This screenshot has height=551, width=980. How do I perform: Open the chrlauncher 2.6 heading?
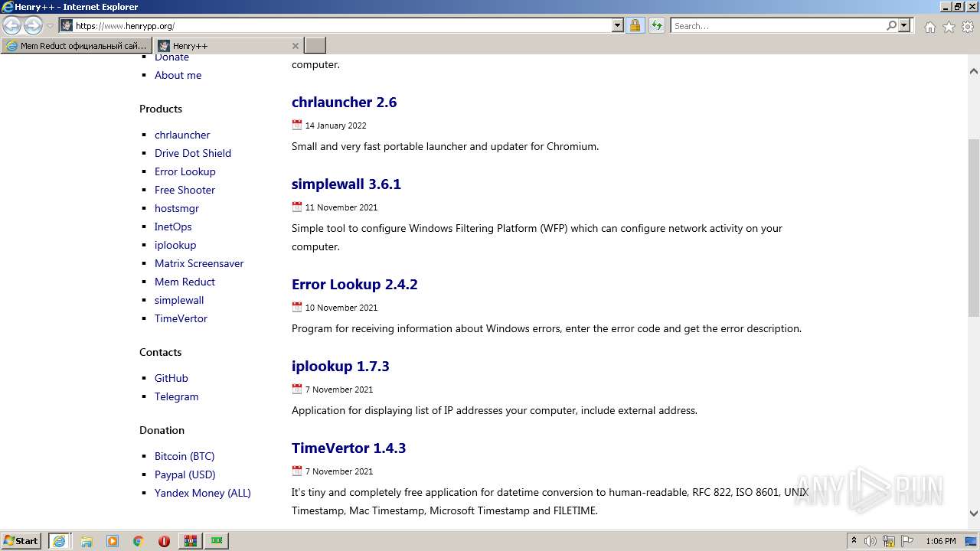[x=344, y=102]
